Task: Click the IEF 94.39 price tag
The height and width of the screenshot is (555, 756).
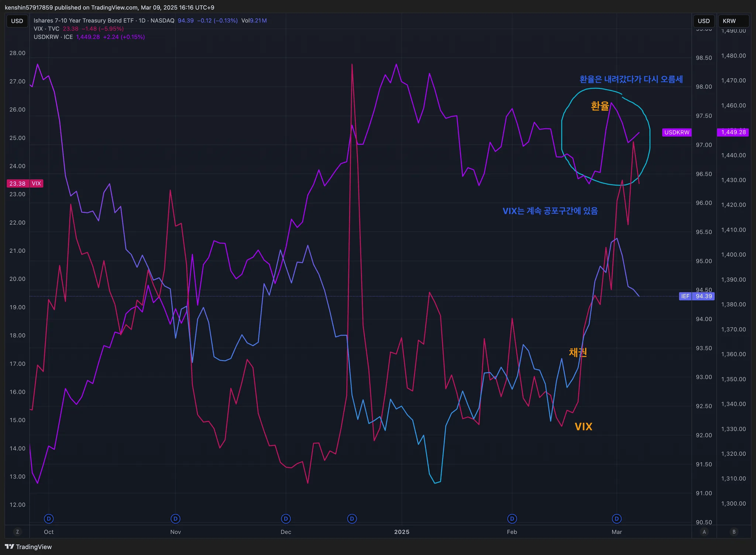Action: pos(697,296)
